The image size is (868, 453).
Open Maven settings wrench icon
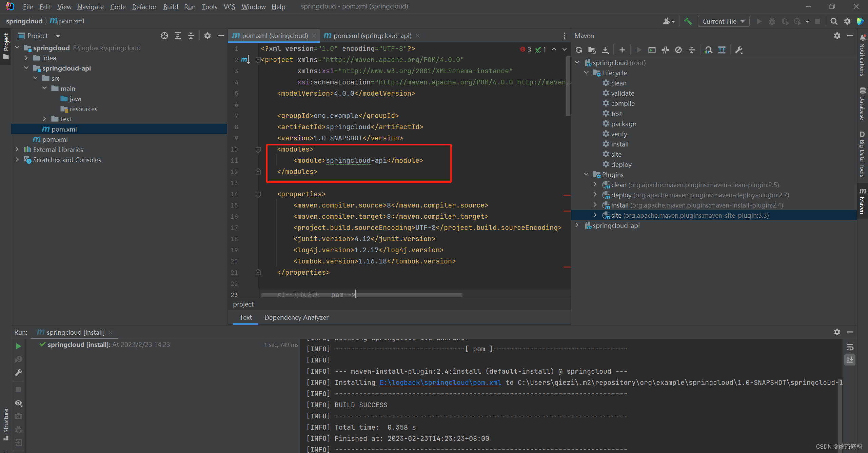[x=738, y=50]
